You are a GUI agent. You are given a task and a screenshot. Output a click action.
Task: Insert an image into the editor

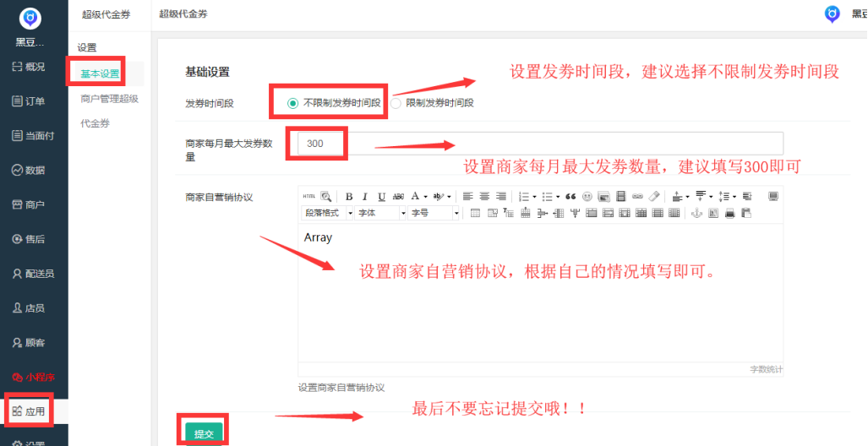pos(604,197)
